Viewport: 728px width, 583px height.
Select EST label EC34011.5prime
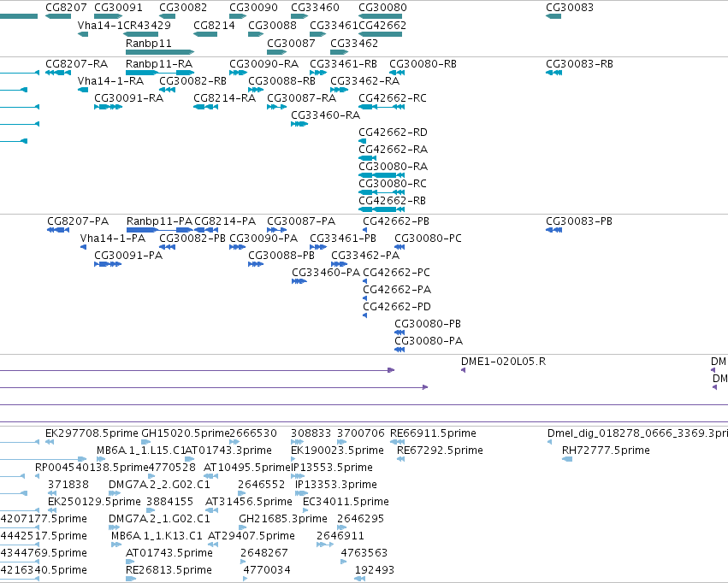click(346, 502)
